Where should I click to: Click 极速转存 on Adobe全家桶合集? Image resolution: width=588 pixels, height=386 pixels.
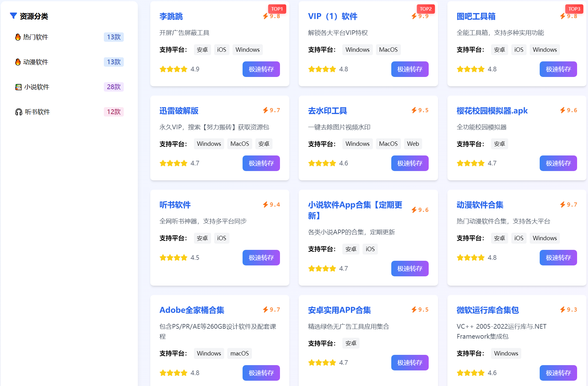[x=261, y=373]
